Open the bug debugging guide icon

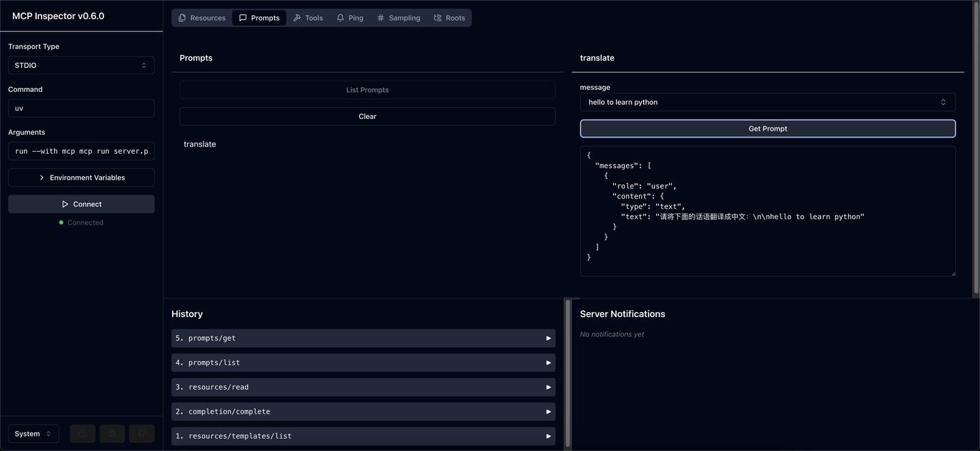112,434
